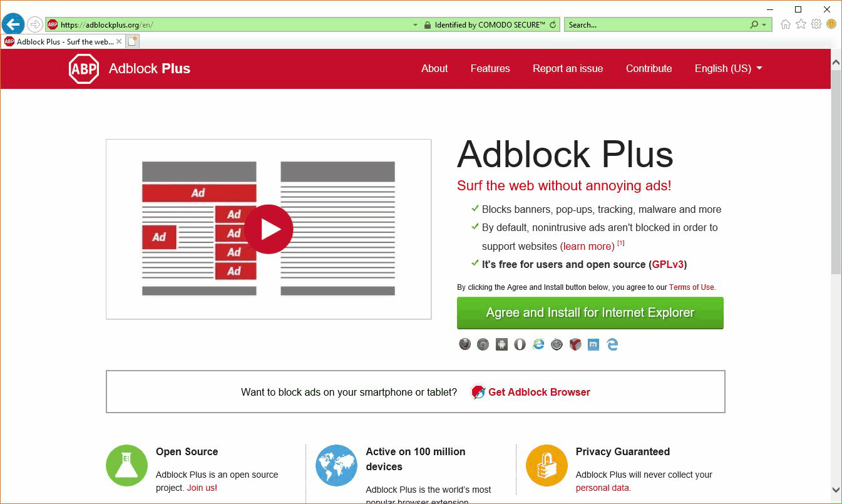Image resolution: width=842 pixels, height=504 pixels.
Task: Click the ABP site icon in address bar
Action: pos(53,25)
